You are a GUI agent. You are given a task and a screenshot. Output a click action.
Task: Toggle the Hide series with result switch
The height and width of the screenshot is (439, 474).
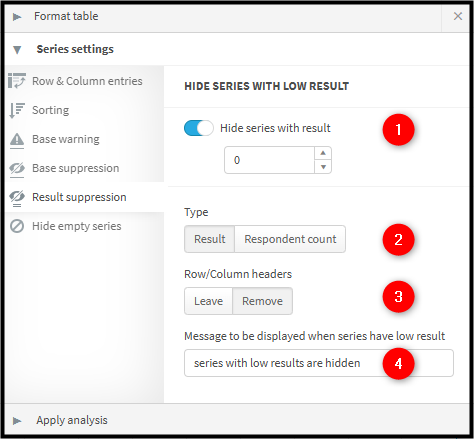coord(199,128)
